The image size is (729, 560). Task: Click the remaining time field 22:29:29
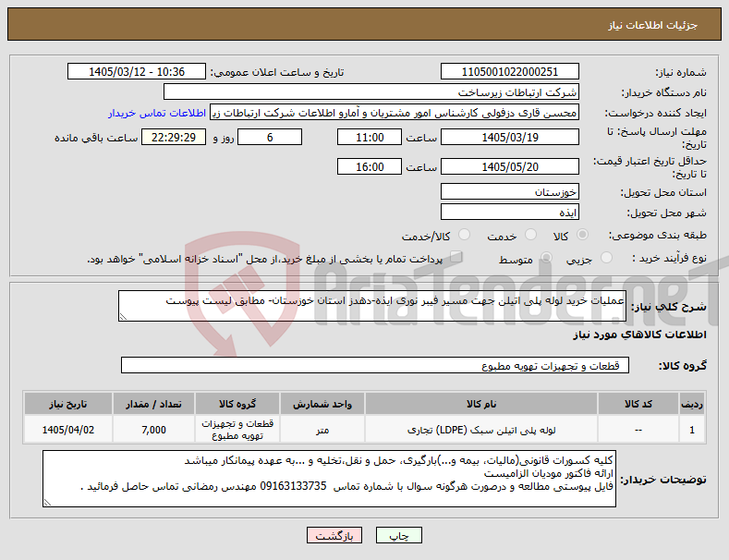(174, 137)
